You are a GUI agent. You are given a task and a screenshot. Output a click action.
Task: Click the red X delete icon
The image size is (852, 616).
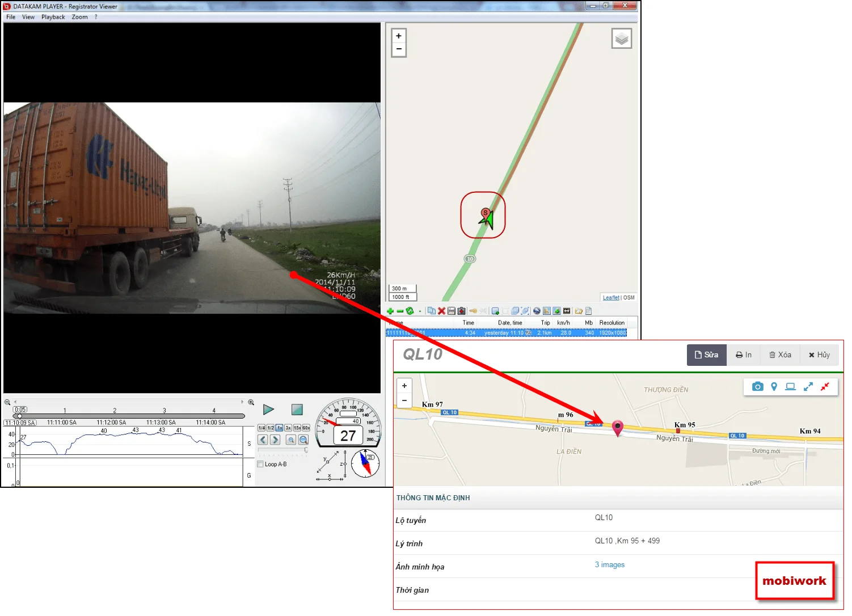(x=441, y=311)
